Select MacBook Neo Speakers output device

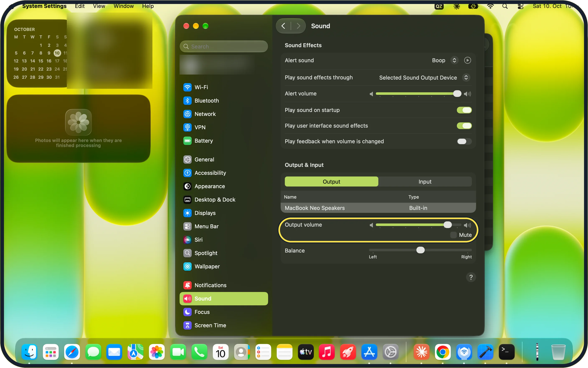pos(378,208)
